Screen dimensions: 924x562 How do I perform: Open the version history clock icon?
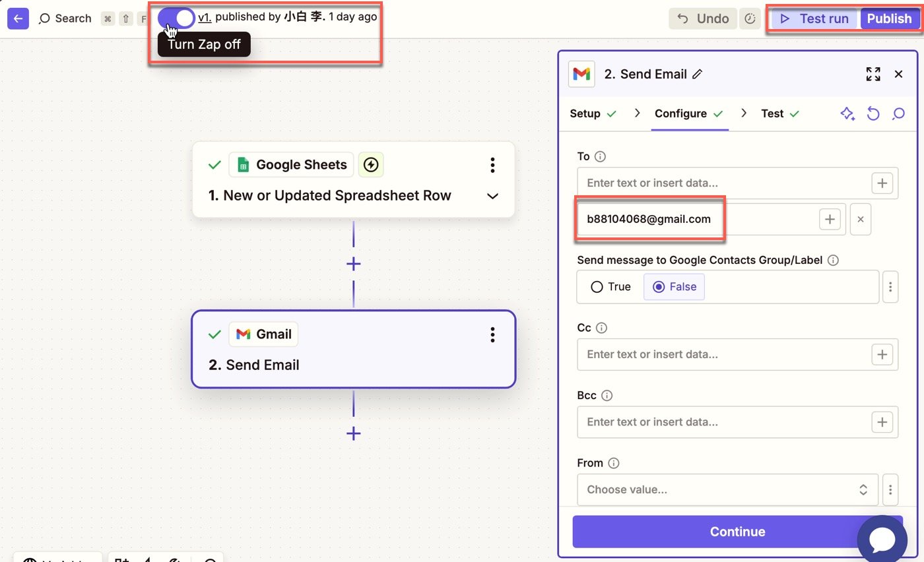coord(749,18)
